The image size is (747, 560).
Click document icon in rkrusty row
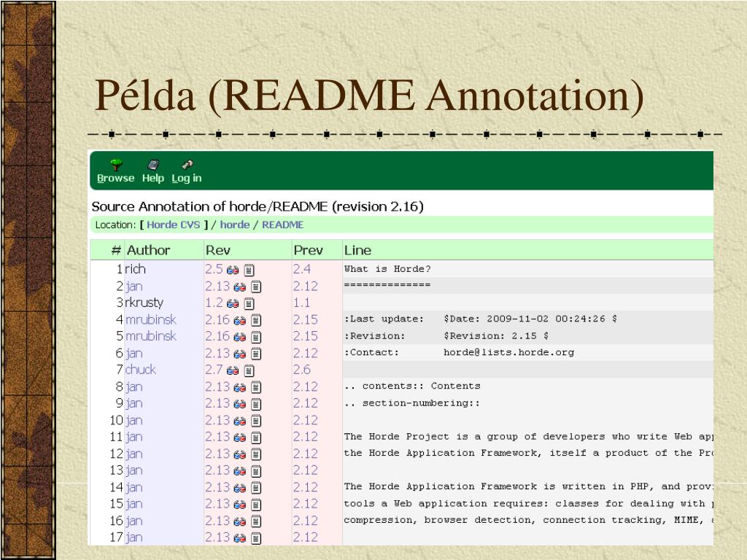(249, 303)
